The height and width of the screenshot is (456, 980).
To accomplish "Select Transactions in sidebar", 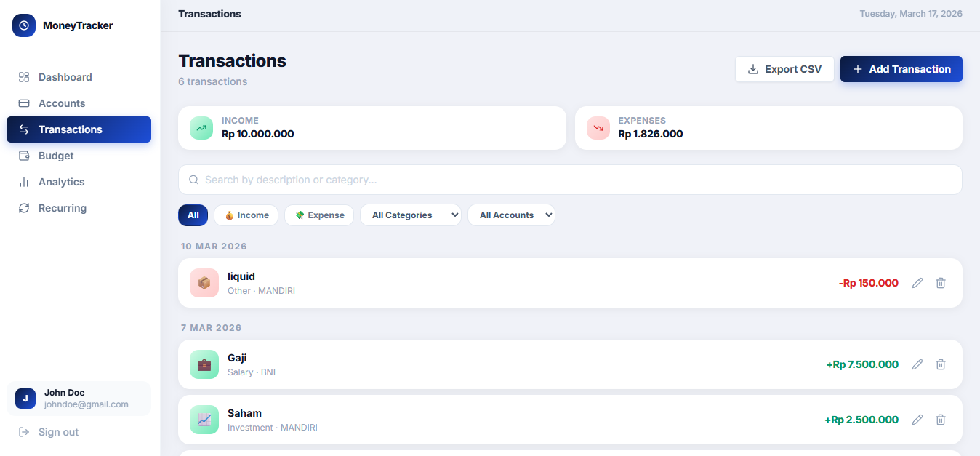I will click(79, 129).
